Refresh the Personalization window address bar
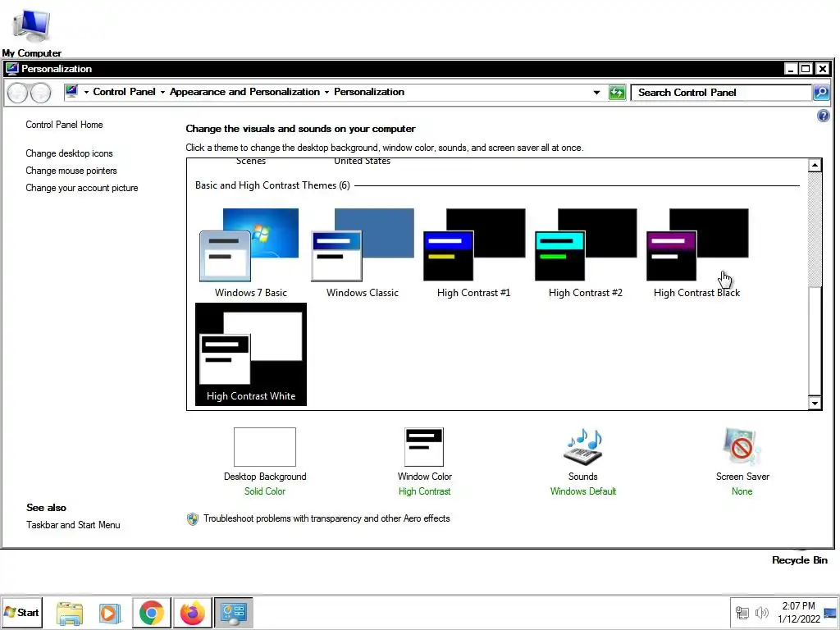This screenshot has width=840, height=630. [617, 93]
